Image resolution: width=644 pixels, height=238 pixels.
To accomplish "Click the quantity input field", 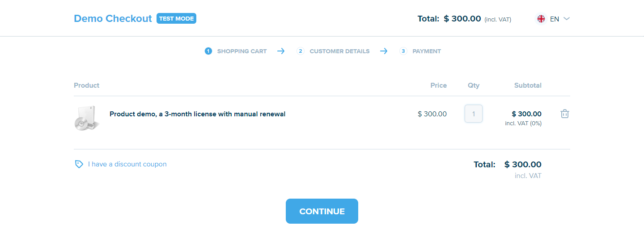I will tap(474, 114).
